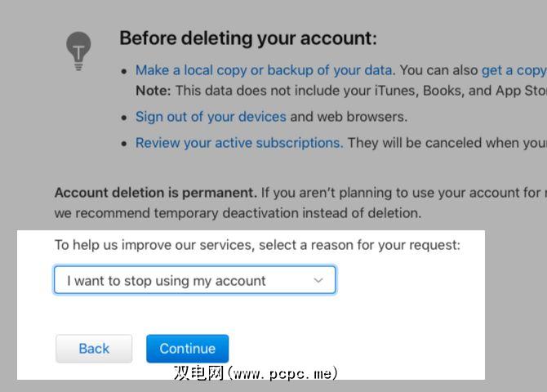The height and width of the screenshot is (392, 547).
Task: Click the bold 'Account deletion is permanent.' text
Action: (x=155, y=194)
